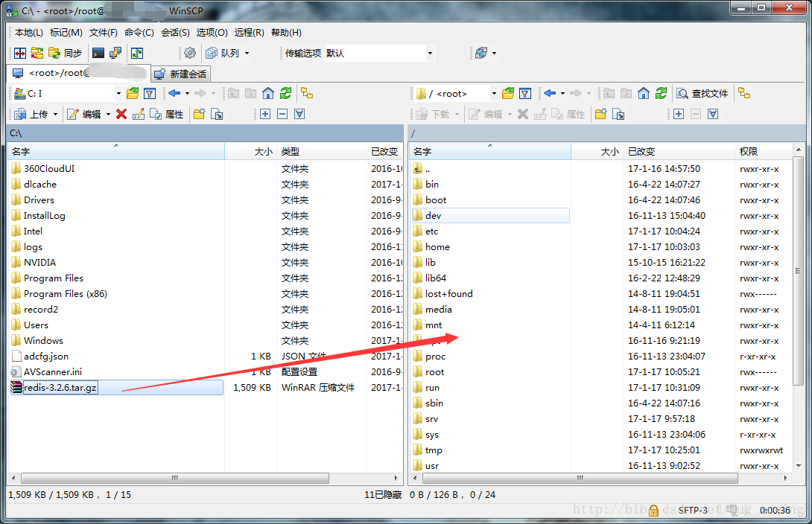The width and height of the screenshot is (812, 524).
Task: Click the back arrow in the remote panel
Action: click(550, 93)
